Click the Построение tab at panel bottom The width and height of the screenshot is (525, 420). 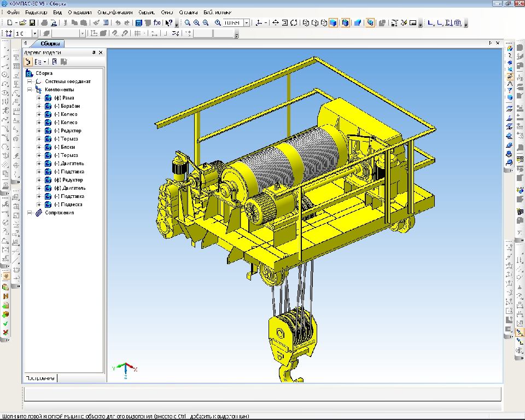40,378
